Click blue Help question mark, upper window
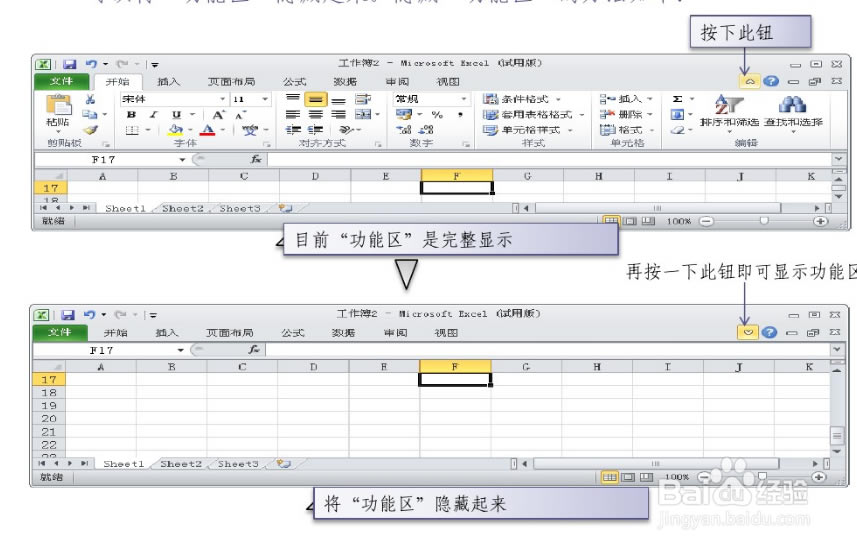857x548 pixels. [771, 81]
